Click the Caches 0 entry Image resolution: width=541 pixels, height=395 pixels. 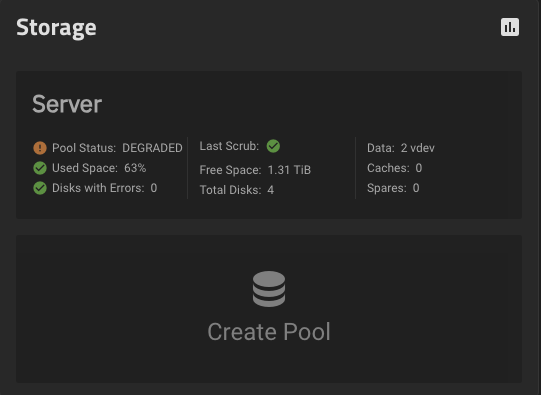click(394, 168)
